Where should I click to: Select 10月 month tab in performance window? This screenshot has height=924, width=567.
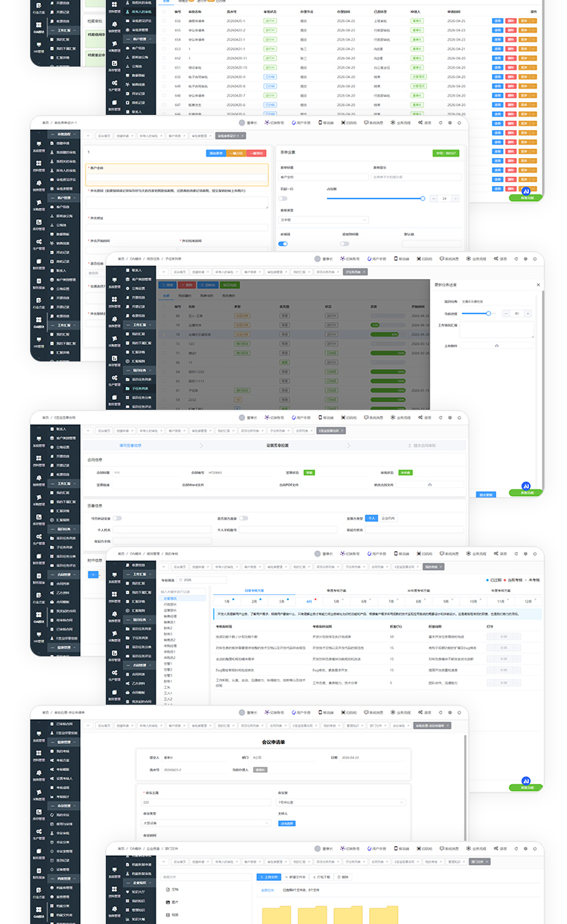[x=473, y=601]
